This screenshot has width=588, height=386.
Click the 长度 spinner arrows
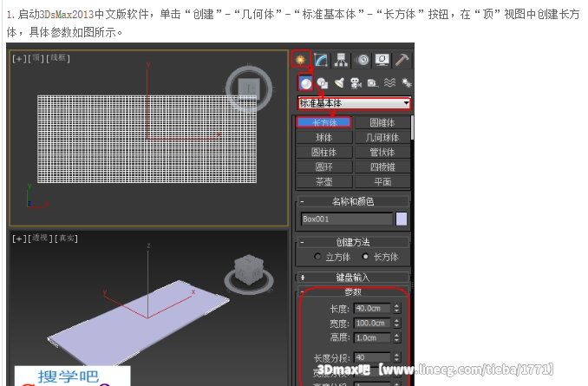click(396, 308)
